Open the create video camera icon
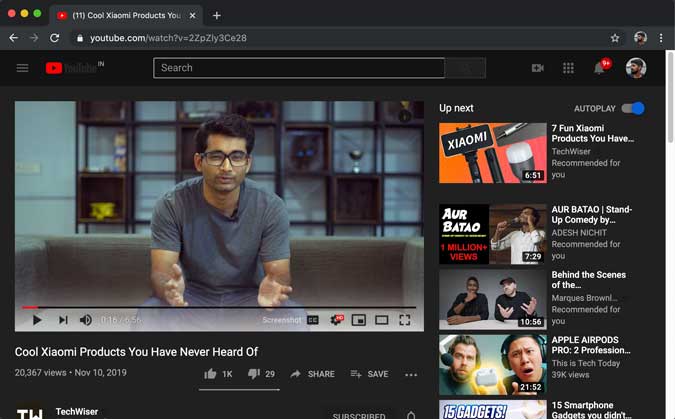The width and height of the screenshot is (675, 419). [x=538, y=68]
